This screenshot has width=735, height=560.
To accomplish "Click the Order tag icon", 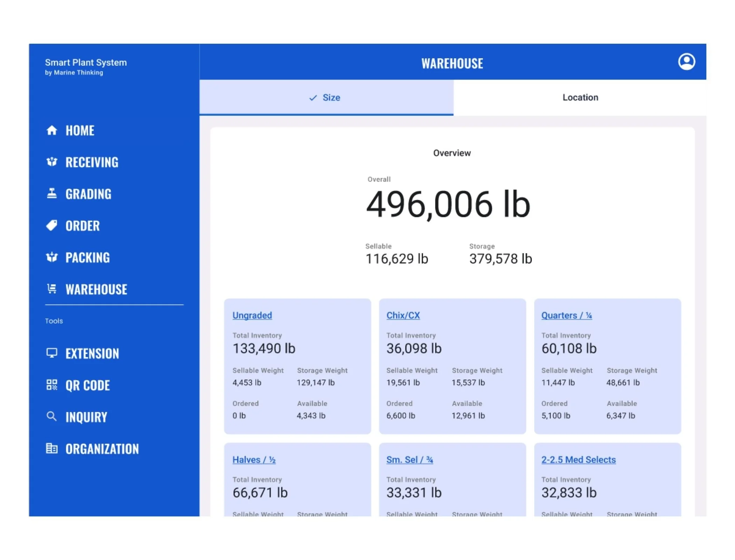I will click(51, 225).
